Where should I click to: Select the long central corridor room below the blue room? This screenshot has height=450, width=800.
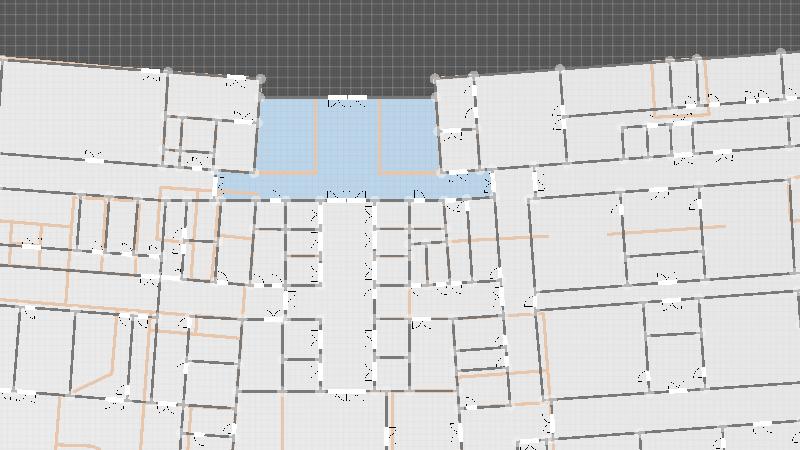click(348, 296)
